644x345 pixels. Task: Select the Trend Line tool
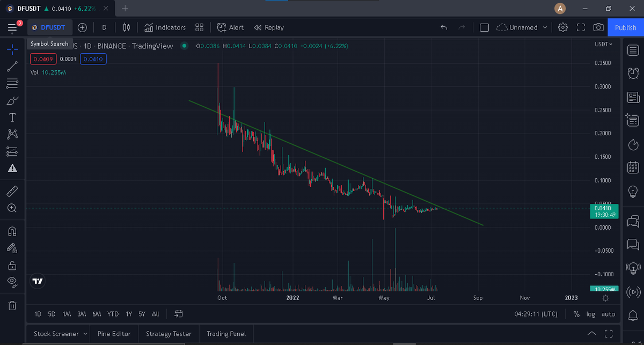click(12, 66)
